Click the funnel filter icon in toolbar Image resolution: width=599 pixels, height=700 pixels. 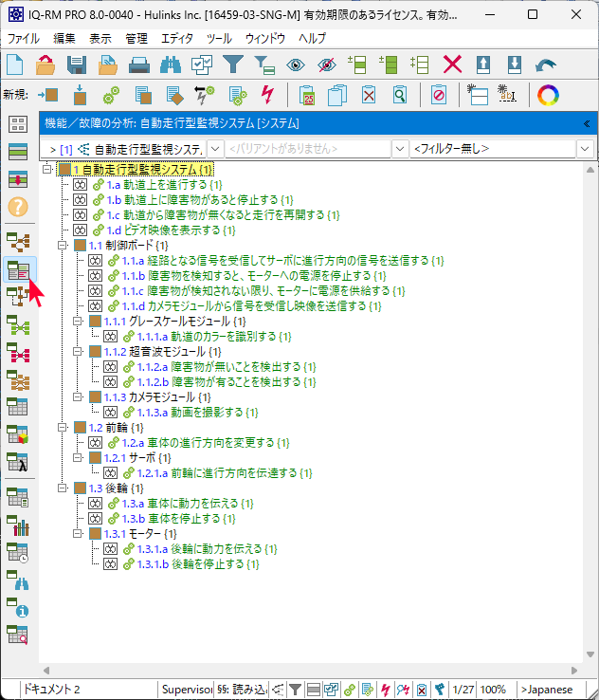point(232,64)
